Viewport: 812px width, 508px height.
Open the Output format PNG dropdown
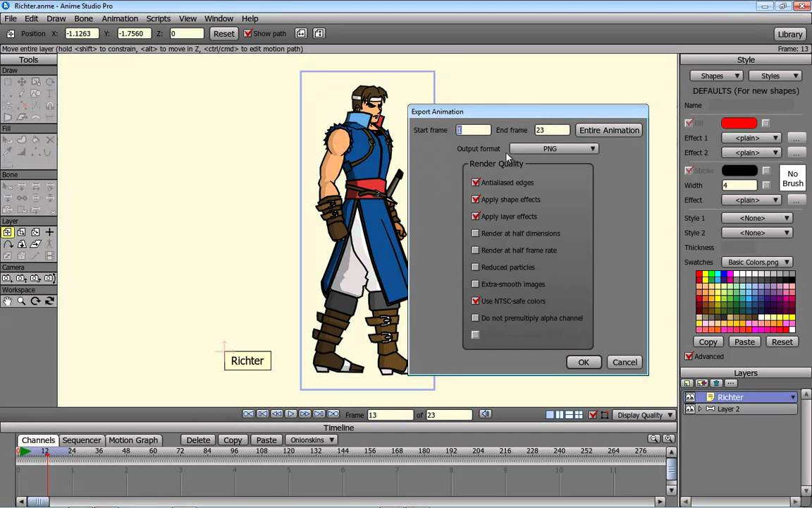554,149
